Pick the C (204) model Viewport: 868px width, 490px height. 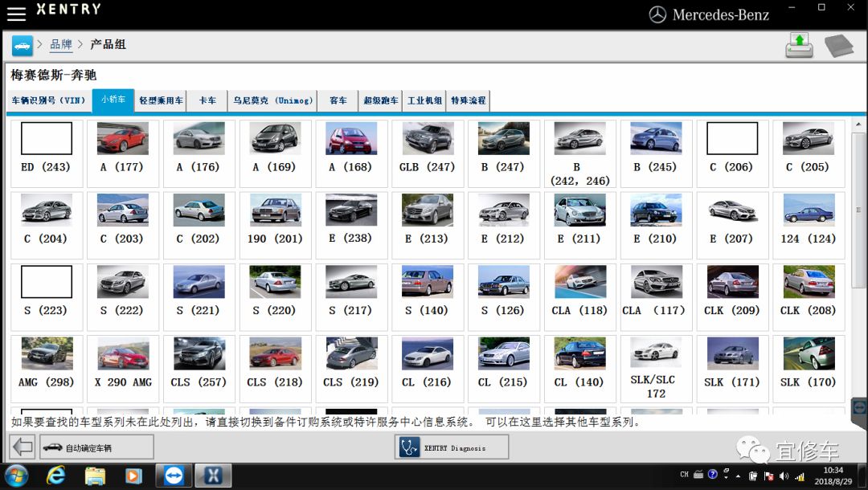(47, 225)
